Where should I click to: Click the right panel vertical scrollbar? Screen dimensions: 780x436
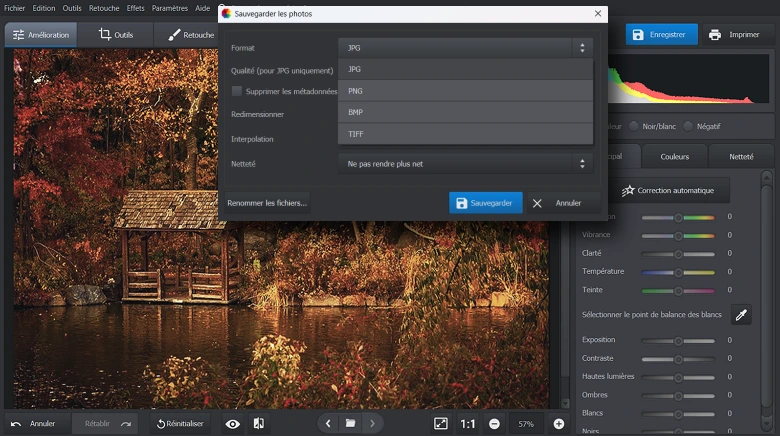(x=767, y=301)
